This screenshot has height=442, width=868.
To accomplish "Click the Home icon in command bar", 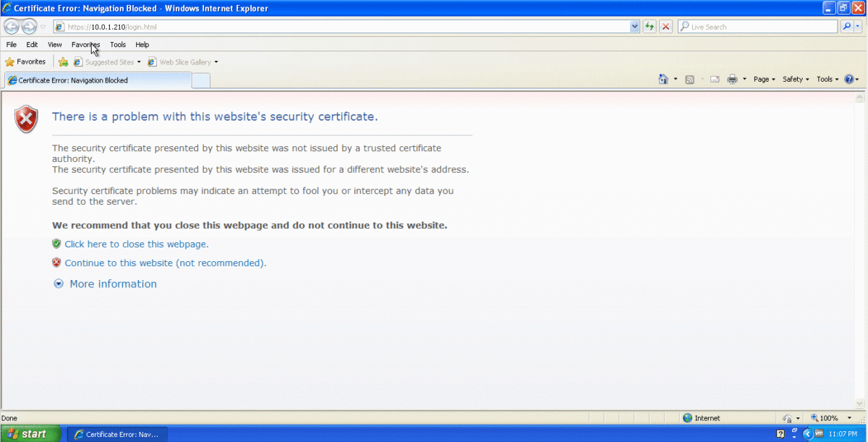I will tap(663, 80).
